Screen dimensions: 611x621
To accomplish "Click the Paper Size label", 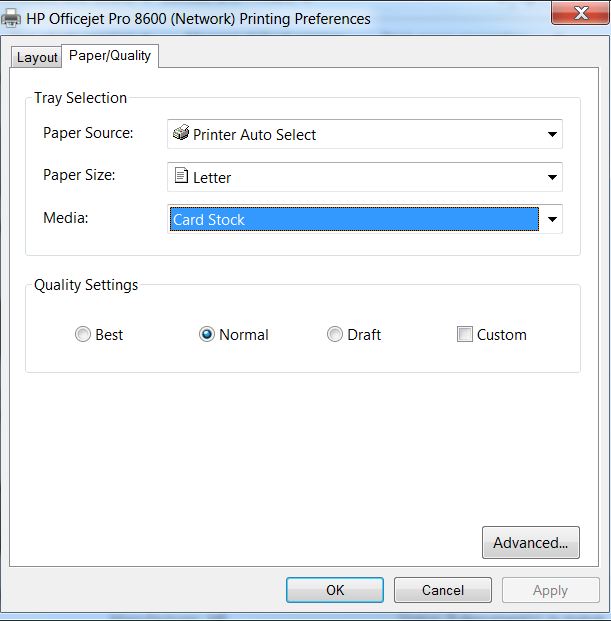I will [79, 175].
